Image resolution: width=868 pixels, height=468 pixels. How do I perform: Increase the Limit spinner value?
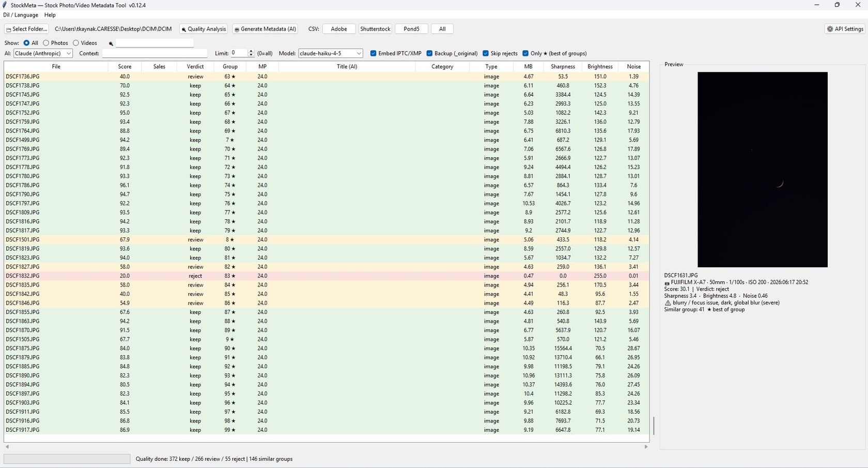[251, 51]
